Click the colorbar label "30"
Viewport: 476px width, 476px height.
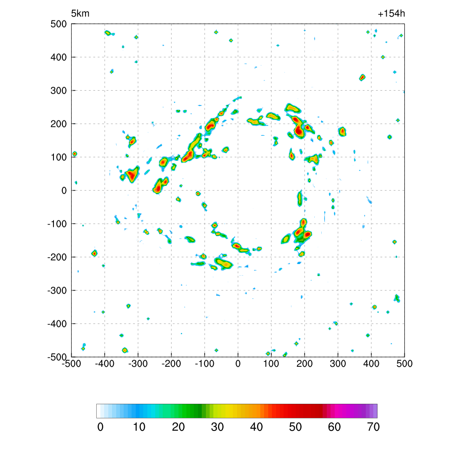pos(218,427)
